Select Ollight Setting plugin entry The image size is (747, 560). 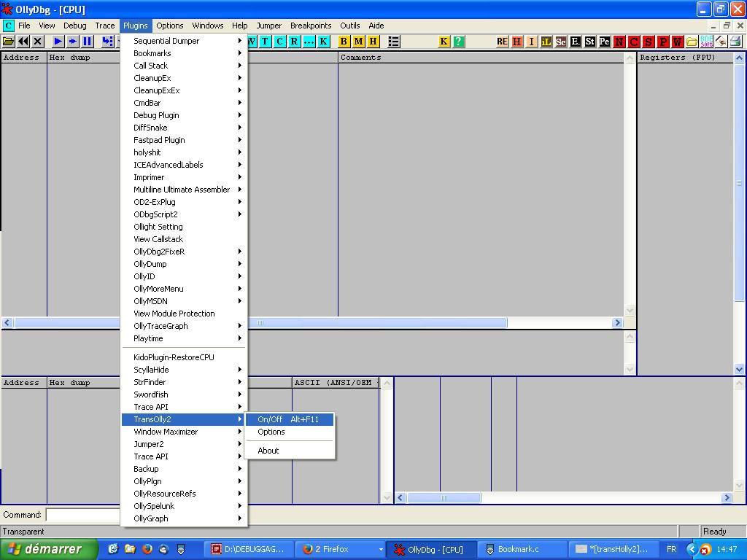(x=183, y=227)
